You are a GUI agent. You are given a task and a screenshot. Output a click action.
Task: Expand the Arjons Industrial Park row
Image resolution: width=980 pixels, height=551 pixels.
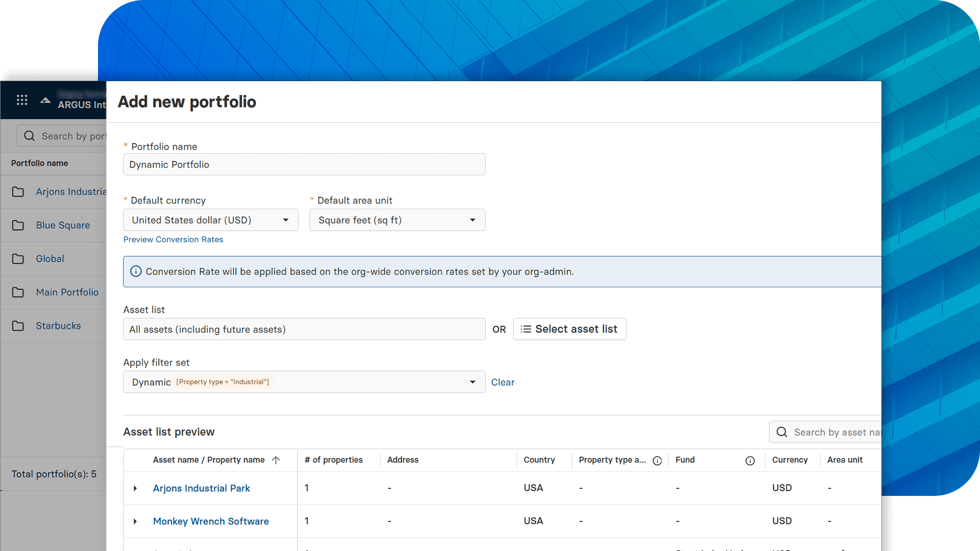point(135,488)
